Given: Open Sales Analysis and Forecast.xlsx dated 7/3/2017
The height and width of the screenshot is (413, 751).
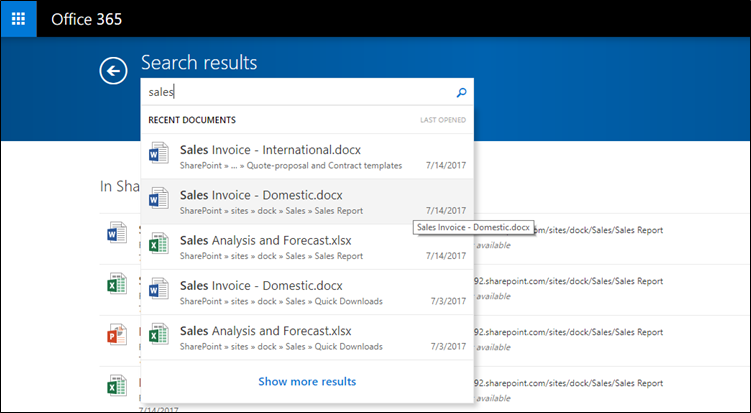Looking at the screenshot, I should pyautogui.click(x=307, y=337).
